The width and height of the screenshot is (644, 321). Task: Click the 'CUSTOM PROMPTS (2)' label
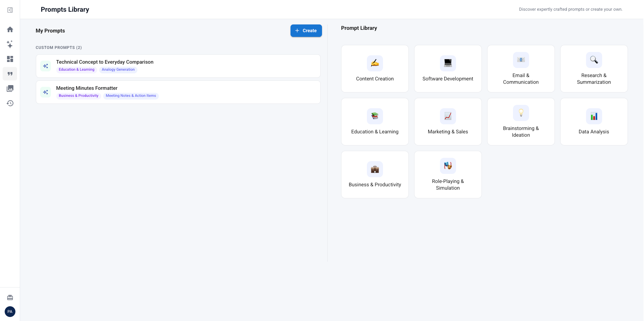click(59, 48)
